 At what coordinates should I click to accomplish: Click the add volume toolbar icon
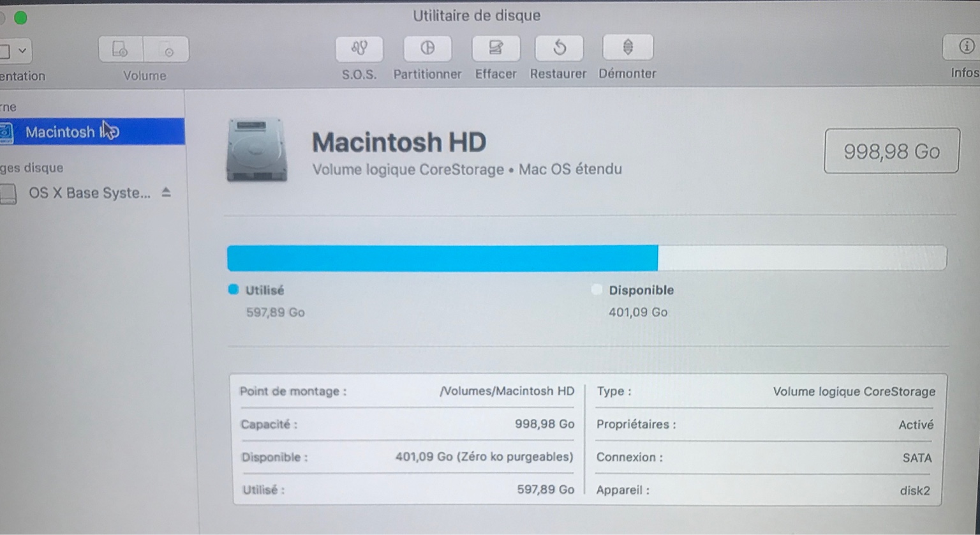(121, 50)
